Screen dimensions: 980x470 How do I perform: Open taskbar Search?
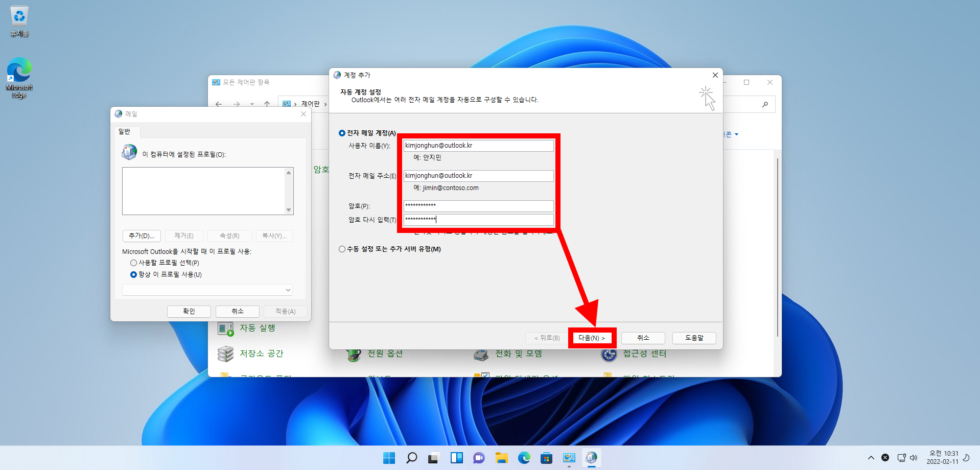(411, 458)
